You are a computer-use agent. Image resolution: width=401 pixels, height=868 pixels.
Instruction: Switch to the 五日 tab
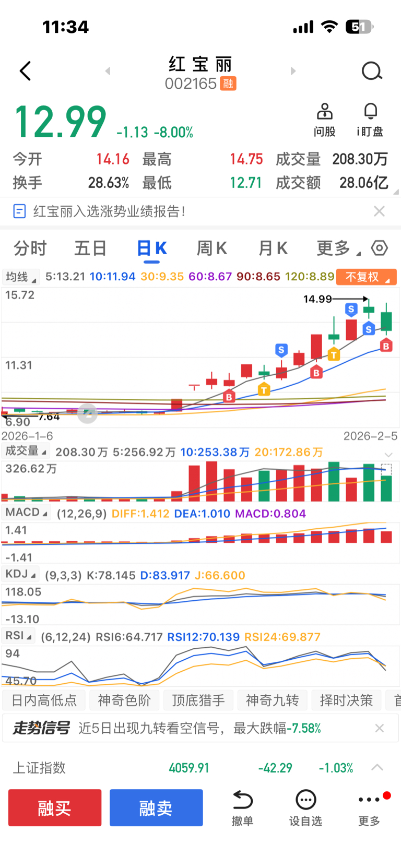[90, 248]
